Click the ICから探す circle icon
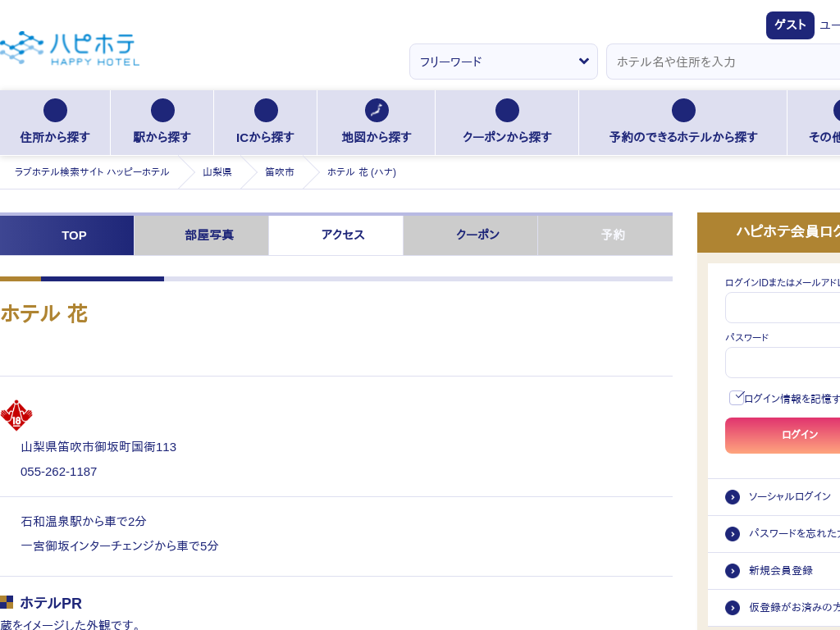This screenshot has width=840, height=630. coord(266,111)
